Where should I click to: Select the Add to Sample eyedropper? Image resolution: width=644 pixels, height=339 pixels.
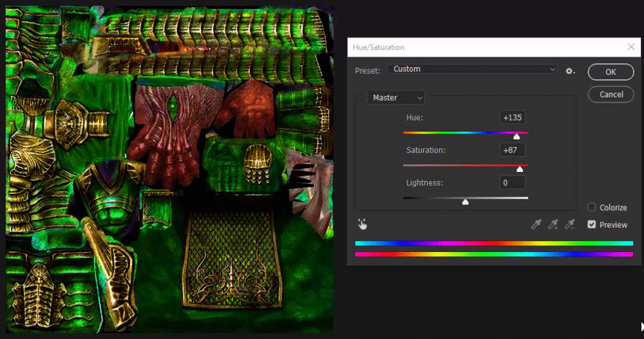(553, 224)
